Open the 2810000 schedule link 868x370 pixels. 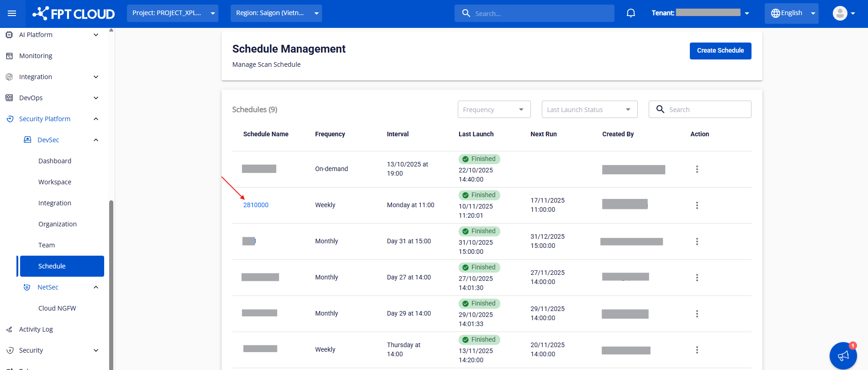[256, 205]
